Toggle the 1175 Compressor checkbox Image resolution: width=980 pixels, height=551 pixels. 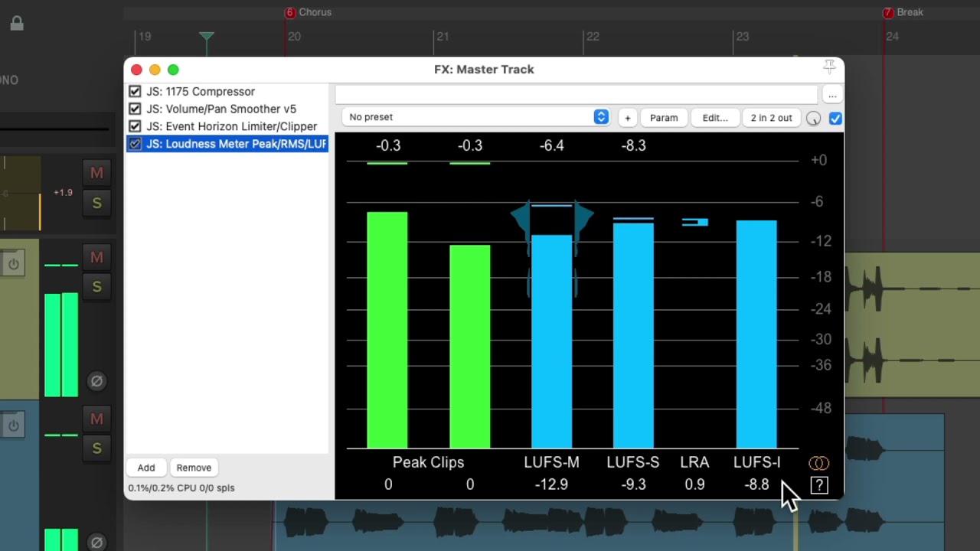[135, 91]
